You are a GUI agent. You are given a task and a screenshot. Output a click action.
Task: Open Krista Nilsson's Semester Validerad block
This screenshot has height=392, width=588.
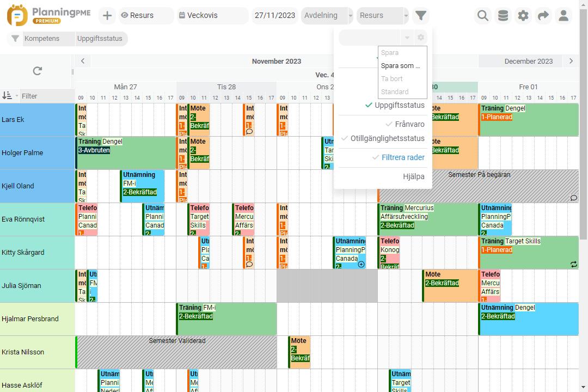[176, 352]
